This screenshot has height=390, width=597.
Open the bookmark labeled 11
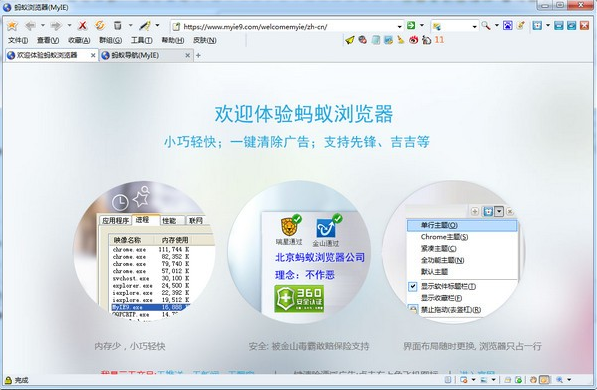[x=439, y=40]
